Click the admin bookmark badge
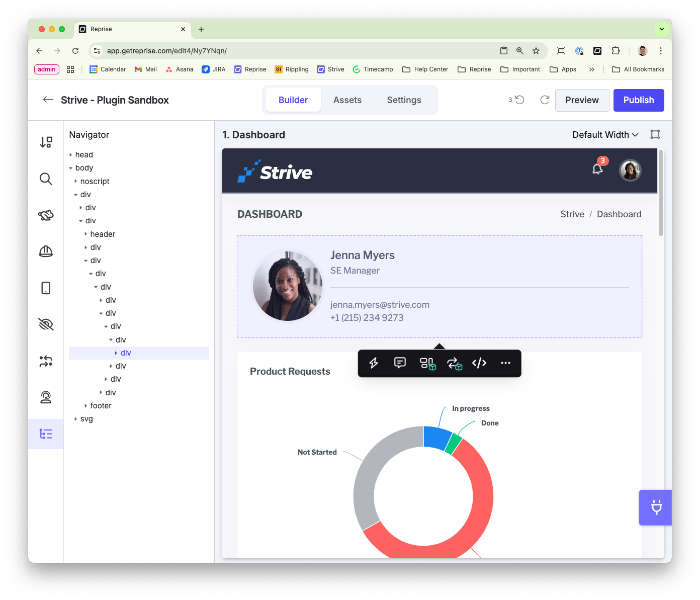Image resolution: width=700 pixels, height=600 pixels. click(x=47, y=69)
